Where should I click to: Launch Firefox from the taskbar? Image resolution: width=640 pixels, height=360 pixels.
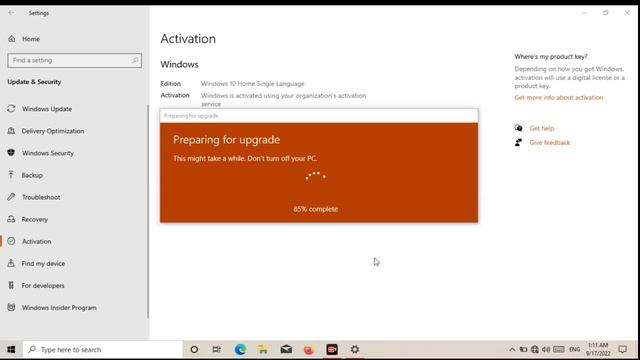coord(309,350)
